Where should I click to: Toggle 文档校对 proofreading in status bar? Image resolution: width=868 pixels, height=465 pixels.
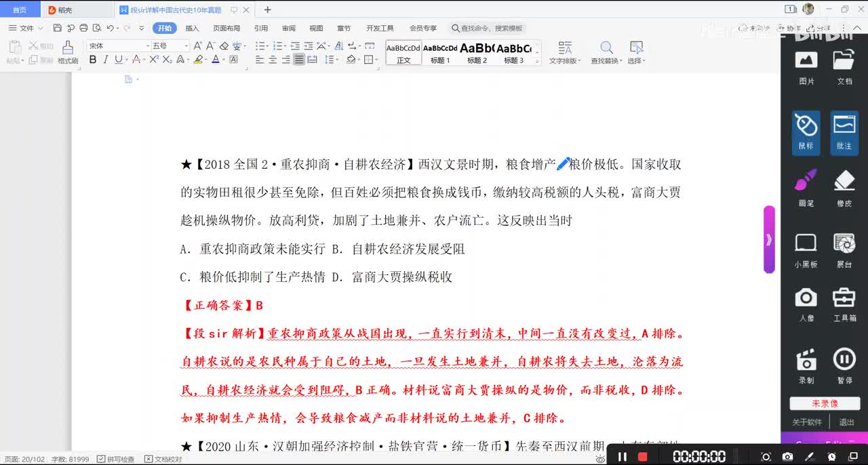[x=163, y=459]
